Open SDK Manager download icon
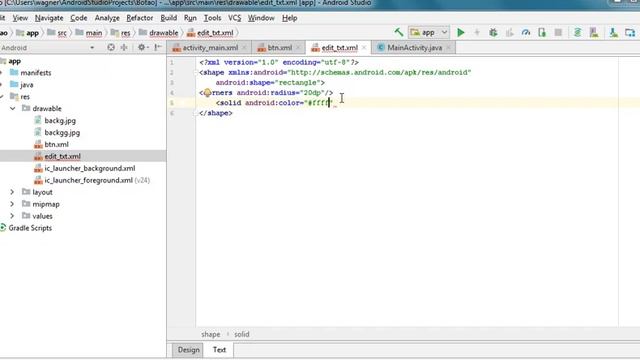This screenshot has width=640, height=360. [613, 32]
